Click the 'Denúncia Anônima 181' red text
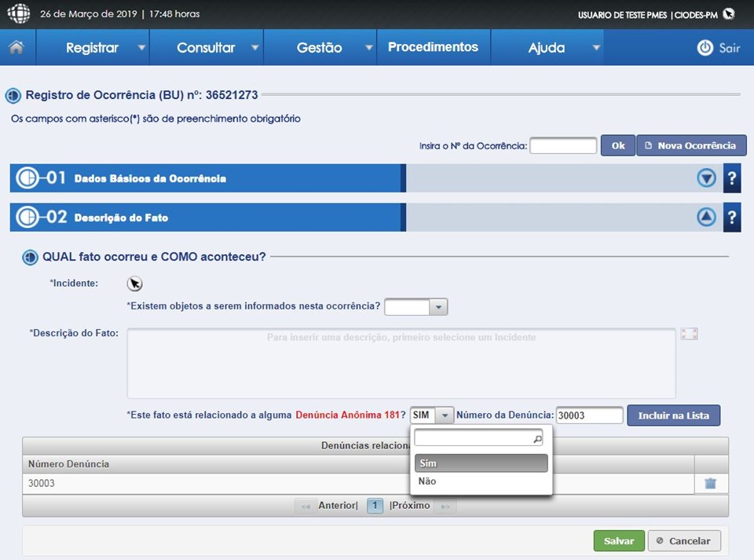 (x=348, y=415)
